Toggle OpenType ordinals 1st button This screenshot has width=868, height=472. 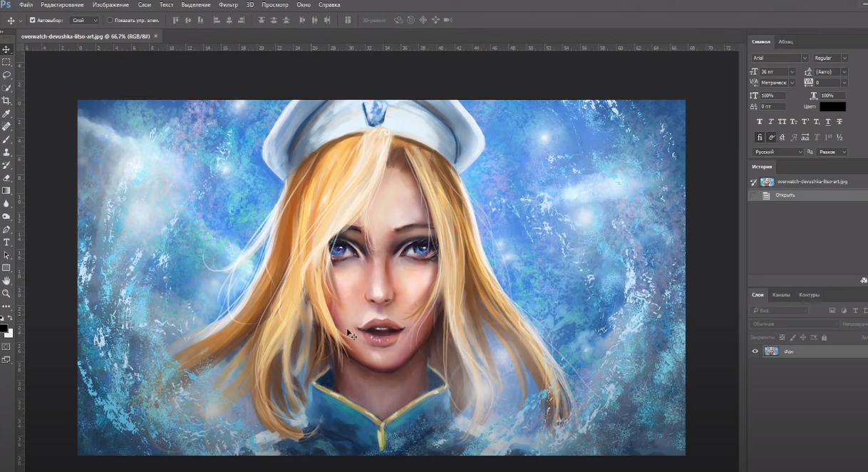(828, 137)
